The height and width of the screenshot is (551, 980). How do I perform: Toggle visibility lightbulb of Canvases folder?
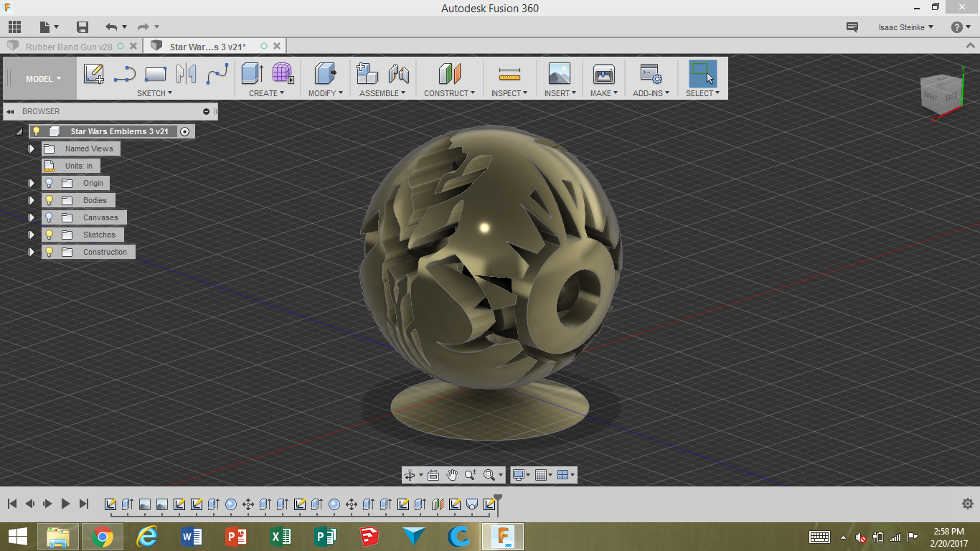(50, 217)
